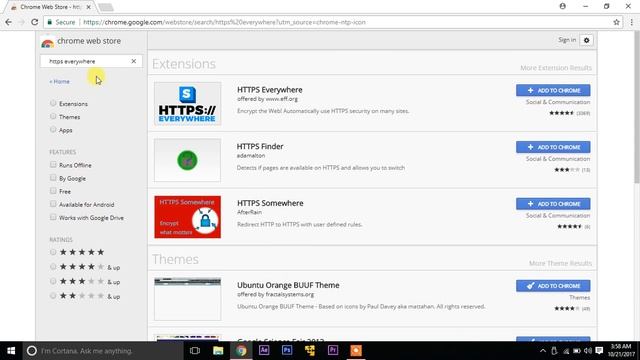Image resolution: width=640 pixels, height=360 pixels.
Task: Open the Chrome three-dot menu
Action: pyautogui.click(x=632, y=22)
